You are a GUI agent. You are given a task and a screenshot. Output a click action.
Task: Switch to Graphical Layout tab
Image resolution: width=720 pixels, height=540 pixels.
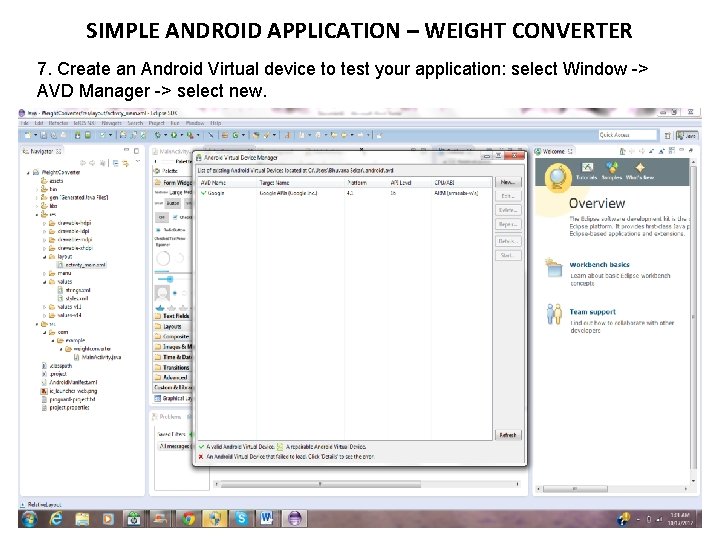coord(173,399)
